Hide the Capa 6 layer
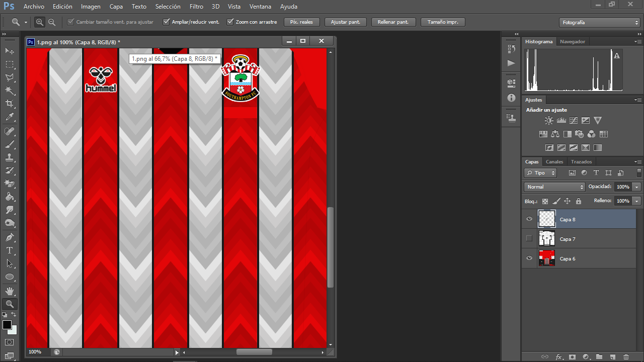 [x=529, y=258]
